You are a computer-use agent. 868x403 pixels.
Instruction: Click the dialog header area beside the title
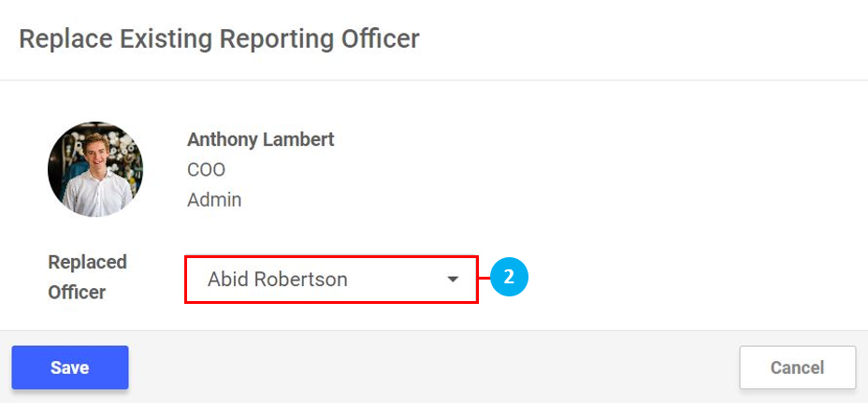click(636, 39)
